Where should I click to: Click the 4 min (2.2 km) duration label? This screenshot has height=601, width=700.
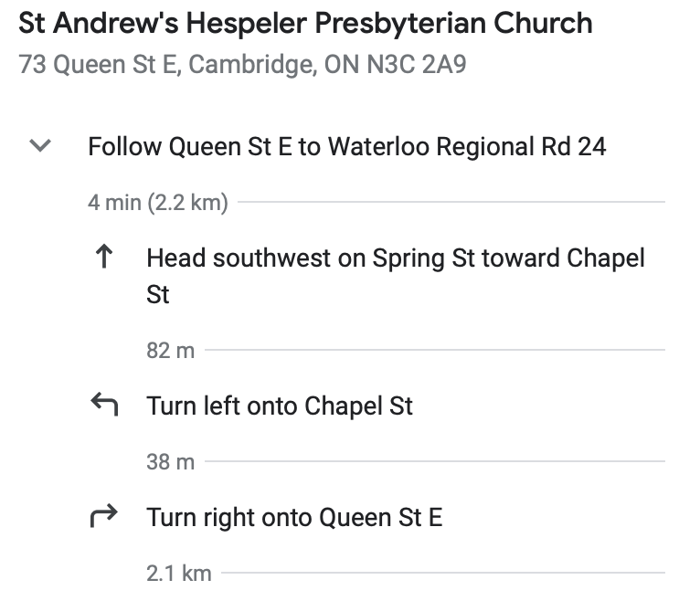coord(158,203)
